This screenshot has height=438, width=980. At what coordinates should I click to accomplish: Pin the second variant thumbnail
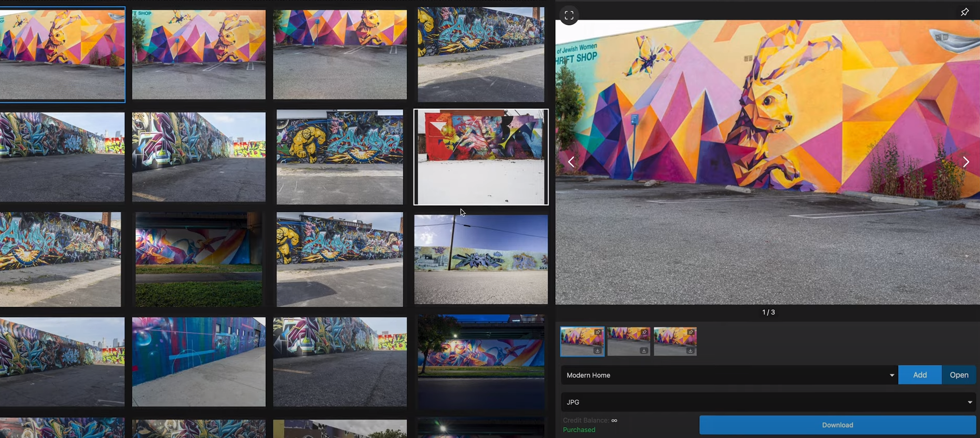tap(644, 332)
